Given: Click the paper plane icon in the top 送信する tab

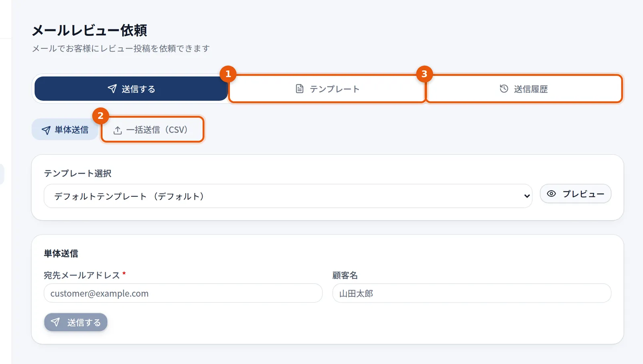Looking at the screenshot, I should click(x=112, y=88).
